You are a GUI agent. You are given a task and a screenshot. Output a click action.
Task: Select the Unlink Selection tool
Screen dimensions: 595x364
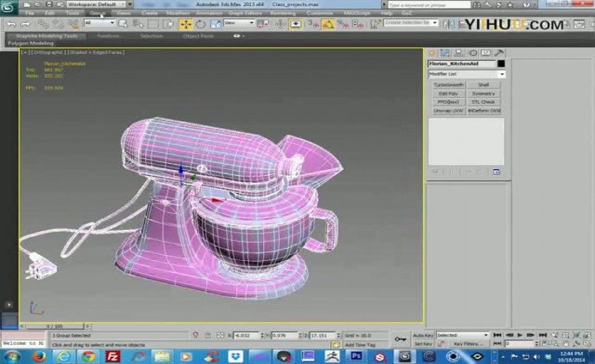(58, 24)
